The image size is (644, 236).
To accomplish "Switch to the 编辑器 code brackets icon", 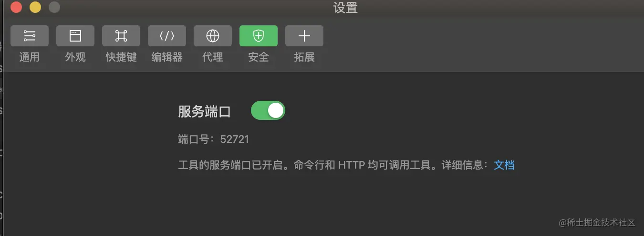I will click(167, 36).
